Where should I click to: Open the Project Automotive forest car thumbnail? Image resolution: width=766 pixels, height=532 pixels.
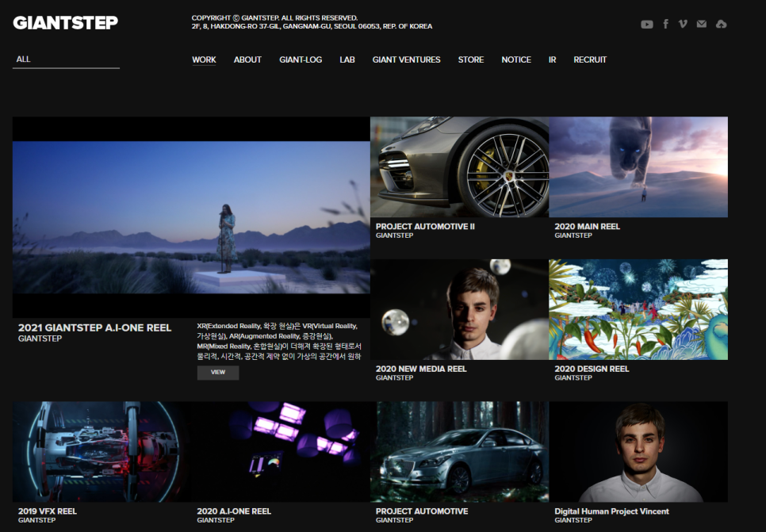pyautogui.click(x=460, y=452)
